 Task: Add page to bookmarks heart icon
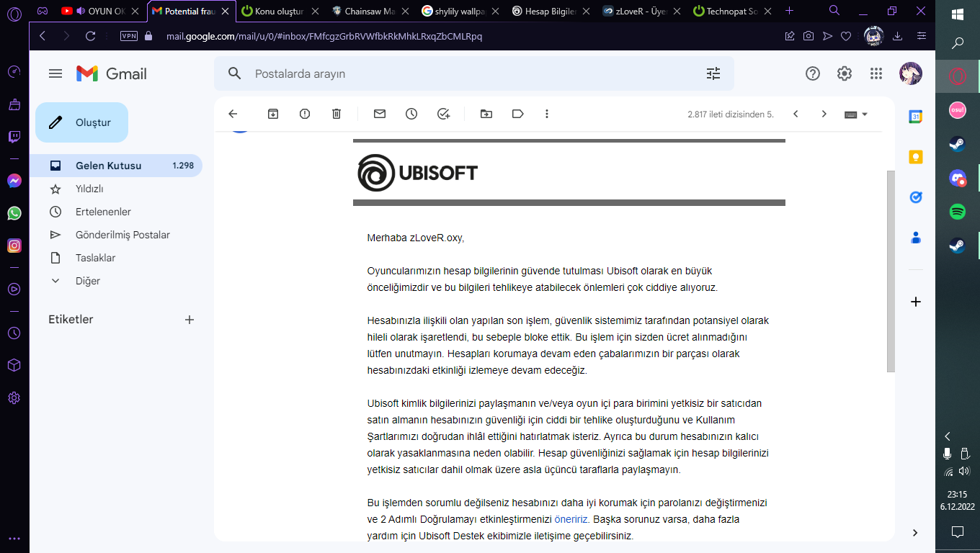coord(846,36)
